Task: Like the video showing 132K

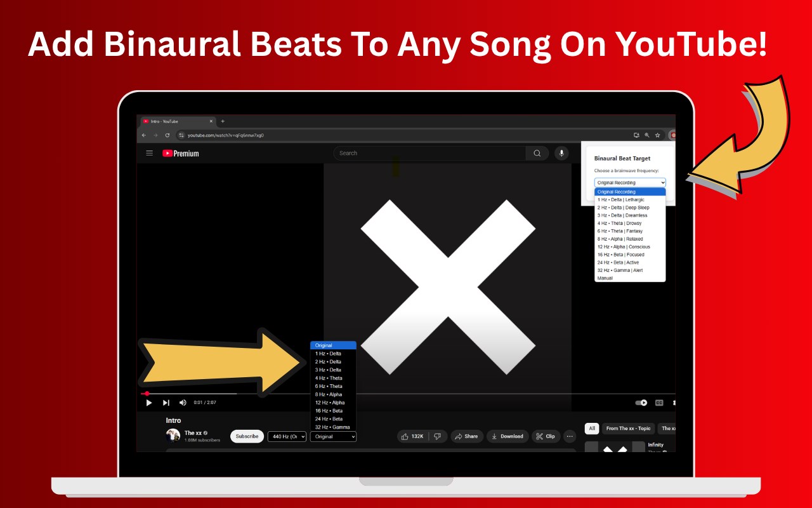Action: [x=413, y=436]
